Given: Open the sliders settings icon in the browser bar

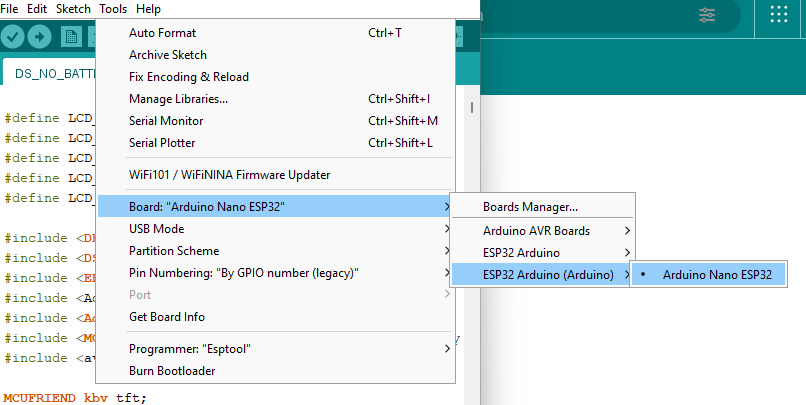Looking at the screenshot, I should (707, 15).
